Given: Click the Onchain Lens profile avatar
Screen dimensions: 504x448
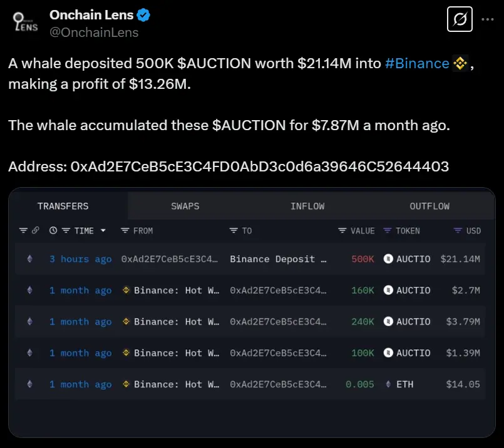Looking at the screenshot, I should coord(24,22).
